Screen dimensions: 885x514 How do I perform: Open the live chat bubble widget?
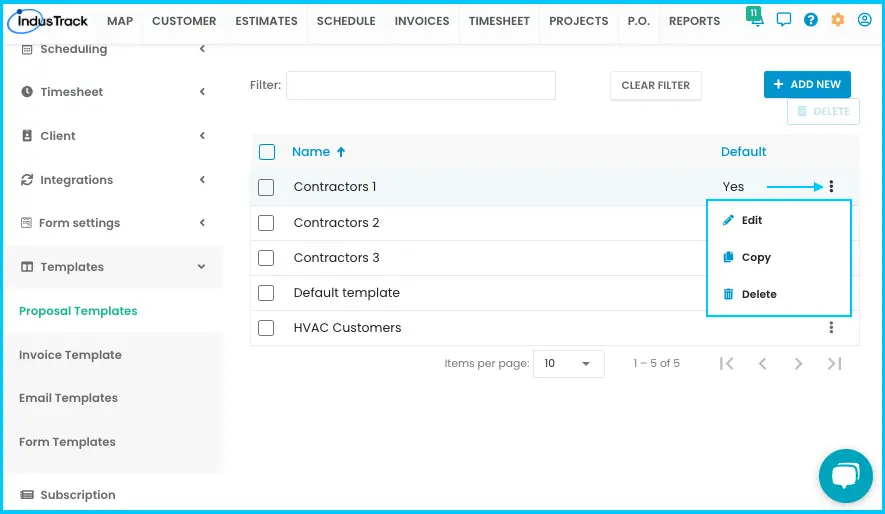click(845, 476)
